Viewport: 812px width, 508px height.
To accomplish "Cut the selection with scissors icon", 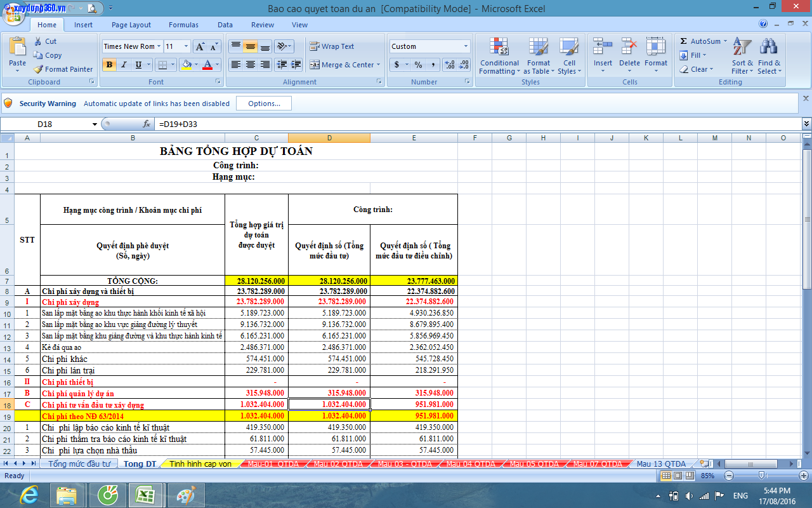I will pyautogui.click(x=45, y=41).
